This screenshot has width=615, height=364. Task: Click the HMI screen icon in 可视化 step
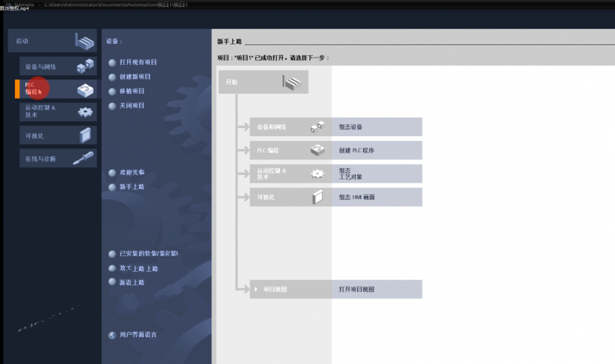[x=317, y=197]
